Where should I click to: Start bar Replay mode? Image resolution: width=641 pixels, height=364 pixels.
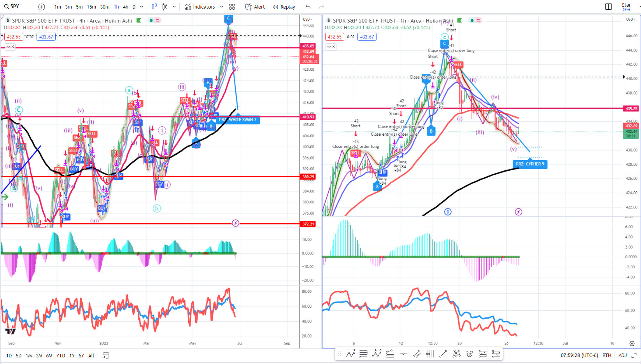click(284, 7)
